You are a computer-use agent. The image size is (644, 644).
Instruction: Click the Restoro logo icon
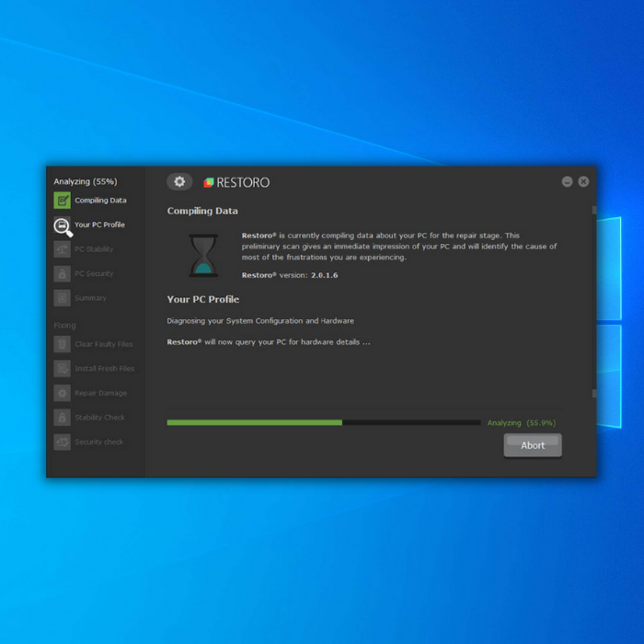click(x=209, y=182)
